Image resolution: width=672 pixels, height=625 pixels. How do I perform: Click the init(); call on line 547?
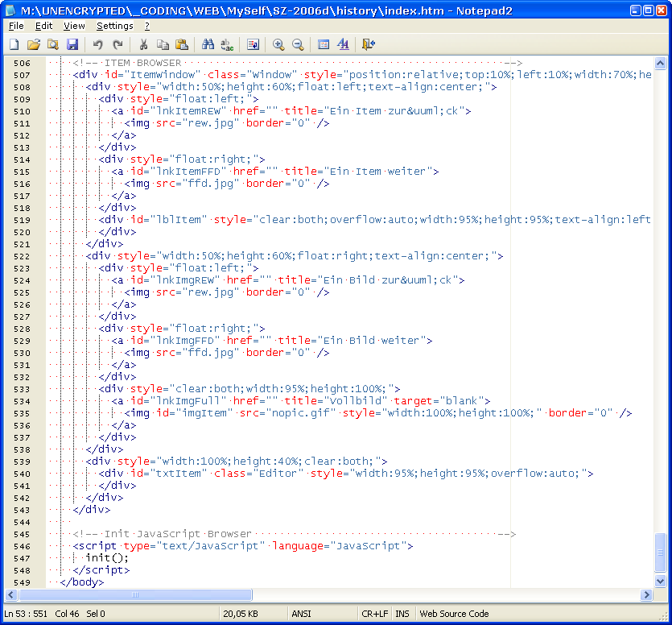pos(107,558)
